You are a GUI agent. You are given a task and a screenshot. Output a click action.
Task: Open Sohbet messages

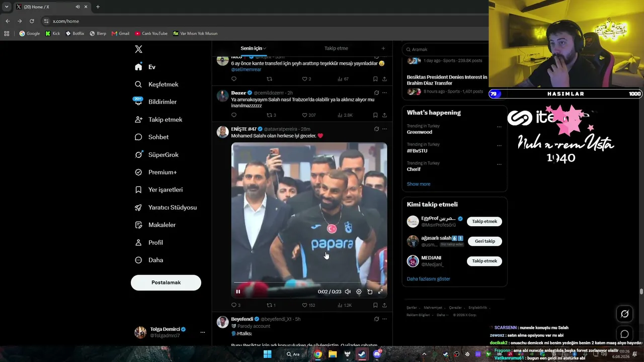pyautogui.click(x=151, y=137)
